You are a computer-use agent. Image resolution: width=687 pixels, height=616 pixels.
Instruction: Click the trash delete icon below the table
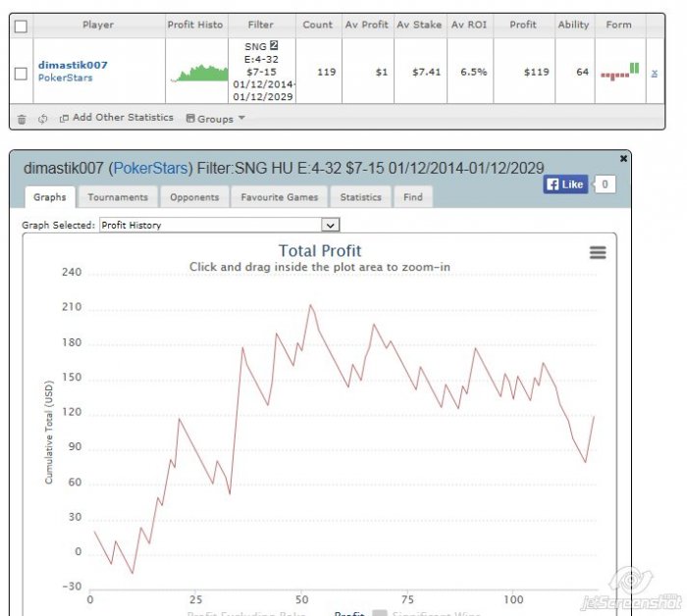22,119
